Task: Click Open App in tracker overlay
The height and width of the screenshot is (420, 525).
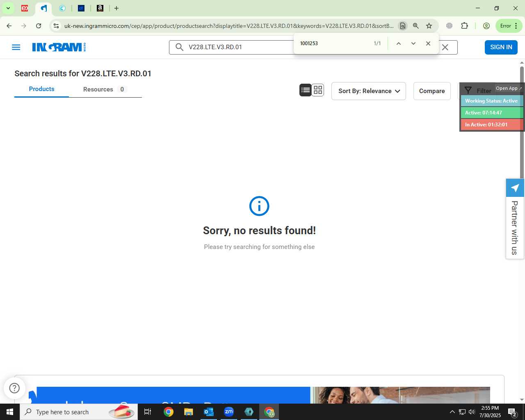Action: (509, 88)
